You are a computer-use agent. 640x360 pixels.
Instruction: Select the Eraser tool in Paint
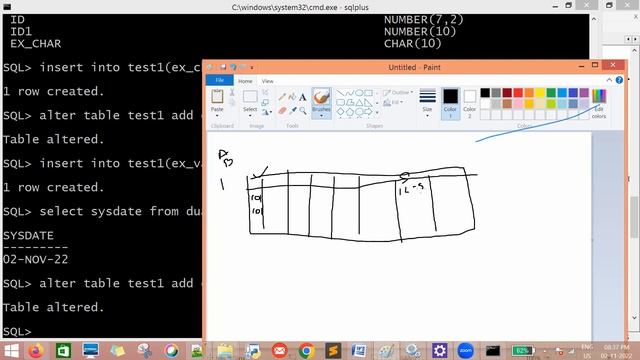point(282,111)
